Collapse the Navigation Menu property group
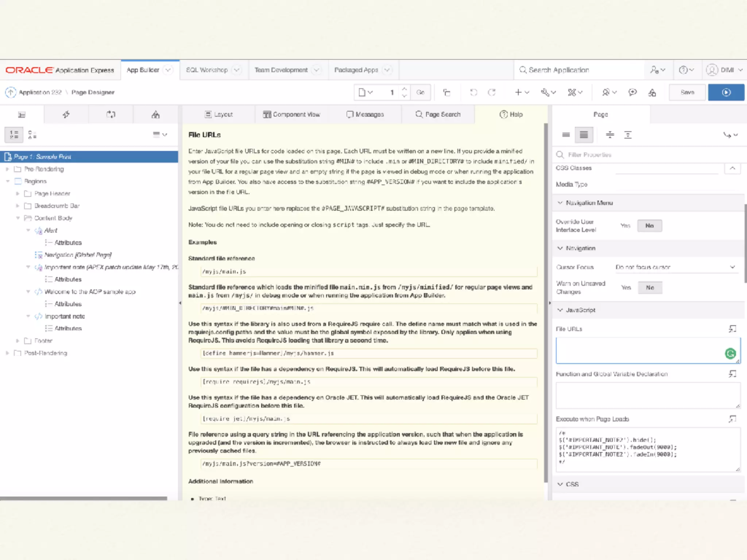The height and width of the screenshot is (560, 747). [x=560, y=203]
